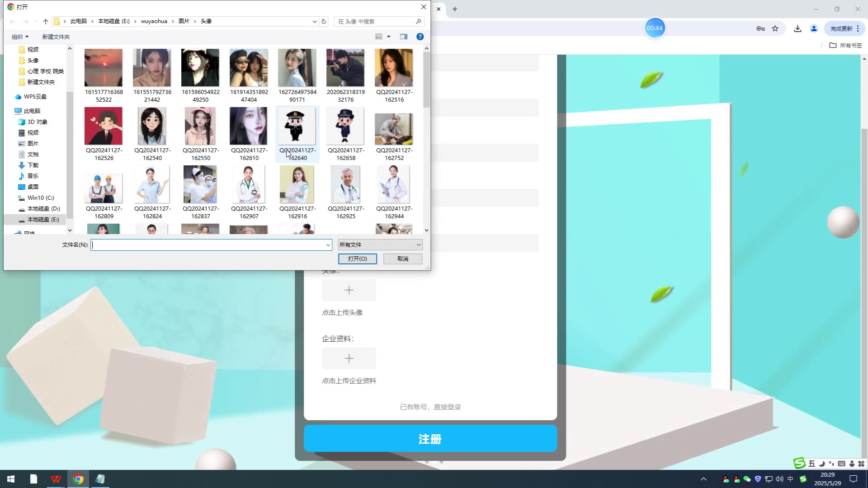This screenshot has height=488, width=868.
Task: Select 本地磁盘 (D:) in navigation tree
Action: click(43, 209)
